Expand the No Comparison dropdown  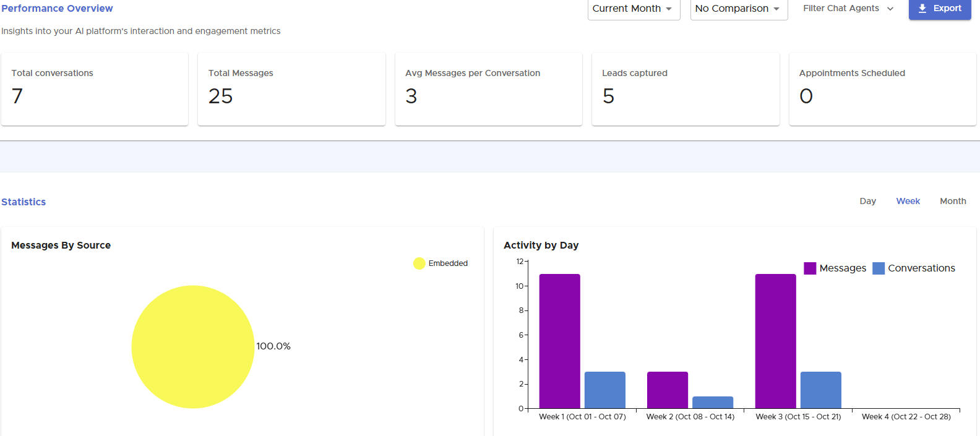pos(738,9)
